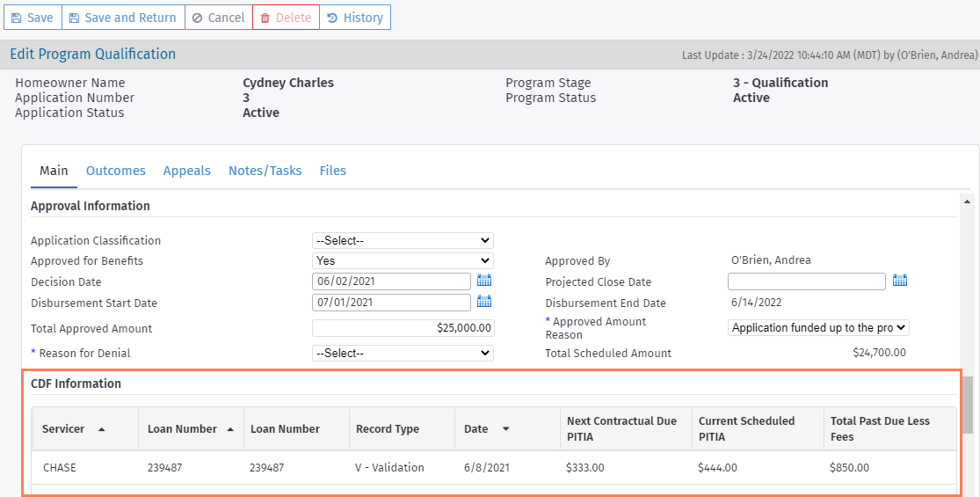
Task: Open calendar picker for Projected Close Date
Action: click(x=899, y=281)
